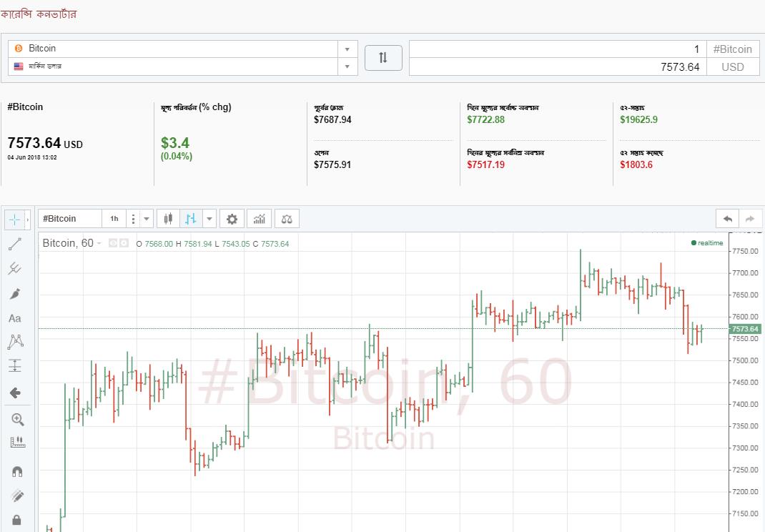Open the chart style dropdown arrow
This screenshot has width=765, height=532.
pos(209,219)
